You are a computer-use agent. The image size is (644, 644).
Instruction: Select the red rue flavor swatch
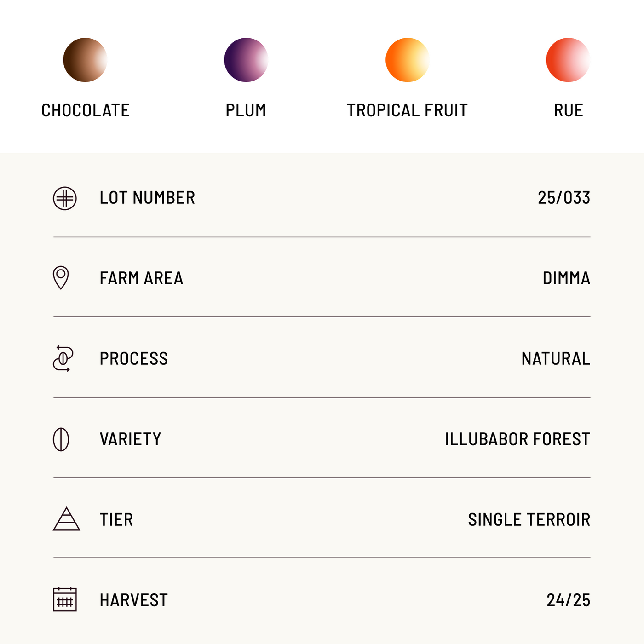(568, 60)
